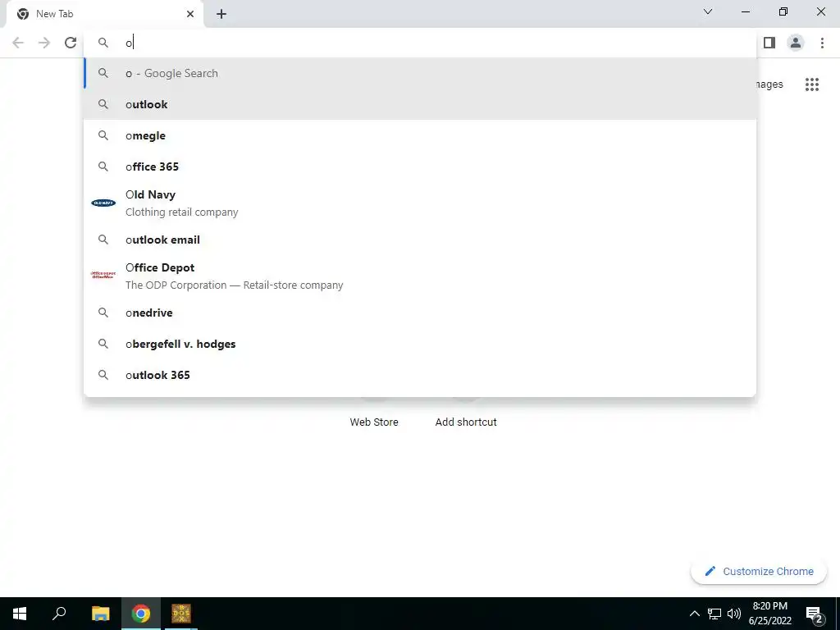Click the Chrome taskbar icon
The image size is (840, 630).
click(x=141, y=614)
